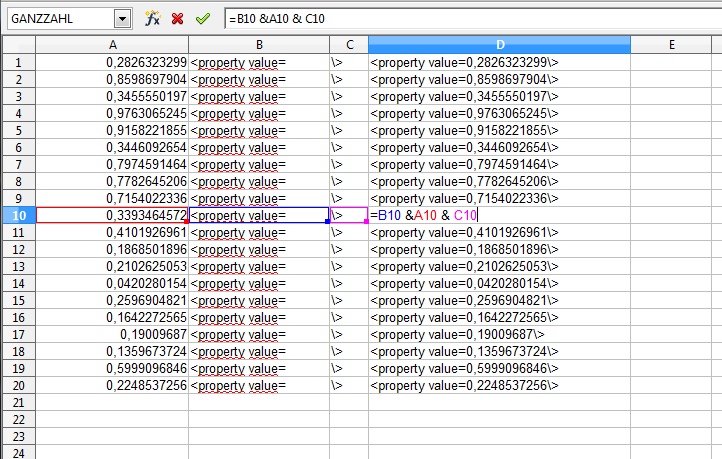Viewport: 722px width, 459px height.
Task: Click the select-all corner box
Action: [x=18, y=44]
